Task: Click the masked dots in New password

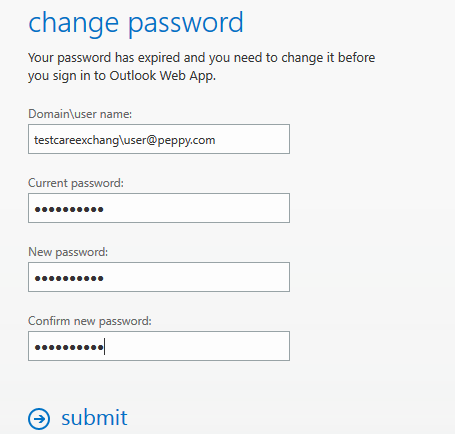Action: pos(69,278)
